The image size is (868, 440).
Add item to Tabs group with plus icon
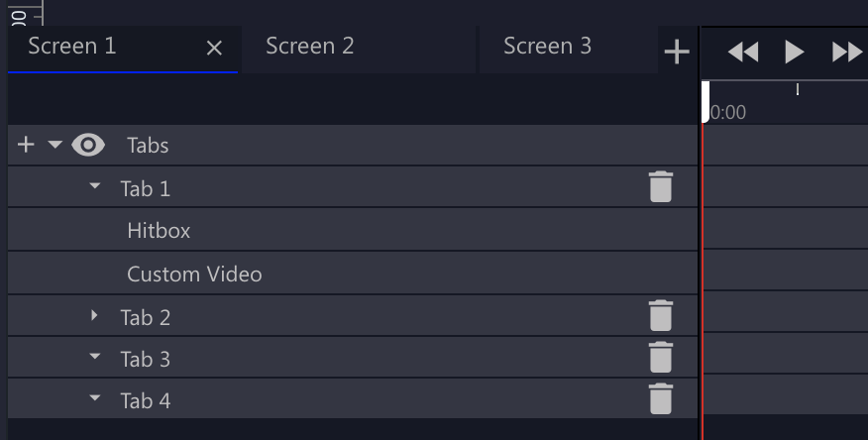26,145
